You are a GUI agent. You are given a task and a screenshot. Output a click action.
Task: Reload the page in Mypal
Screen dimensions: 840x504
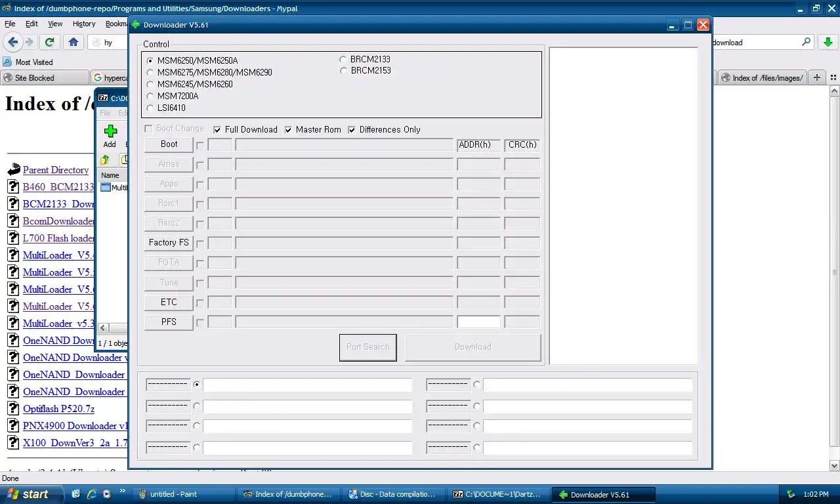point(49,42)
